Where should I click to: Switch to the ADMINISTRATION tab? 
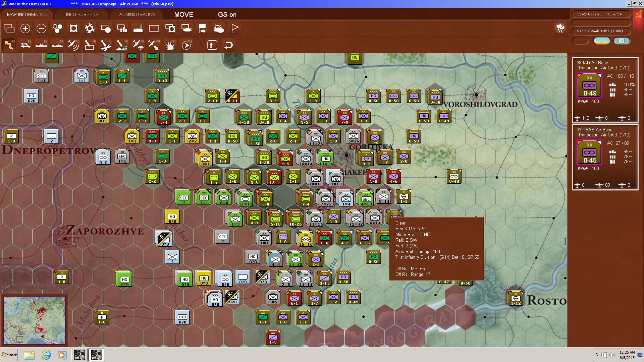(137, 14)
